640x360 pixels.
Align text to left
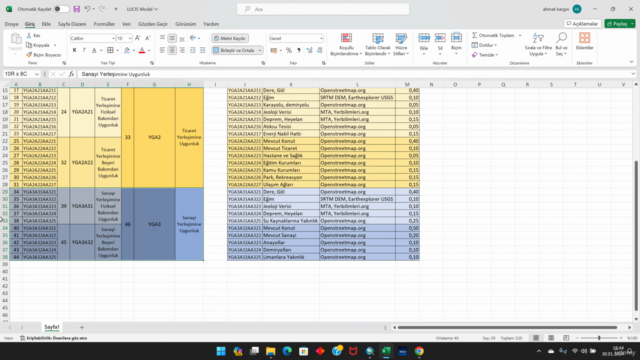[x=162, y=50]
